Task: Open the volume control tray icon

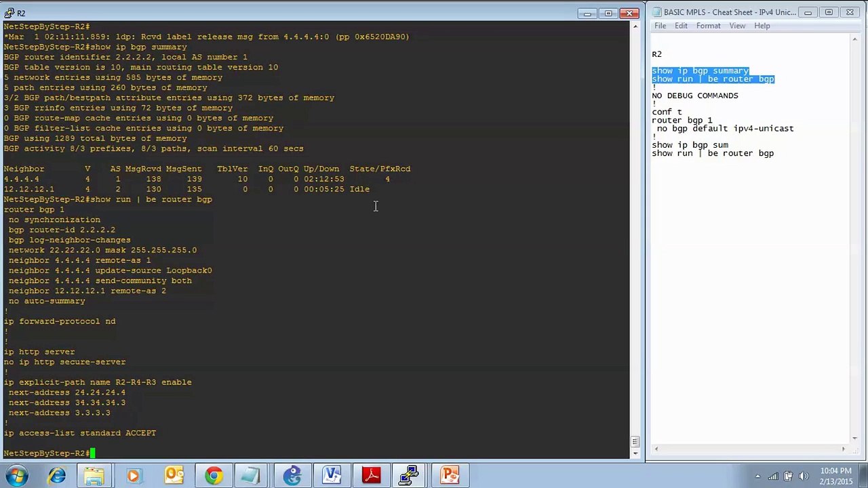Action: pyautogui.click(x=804, y=476)
